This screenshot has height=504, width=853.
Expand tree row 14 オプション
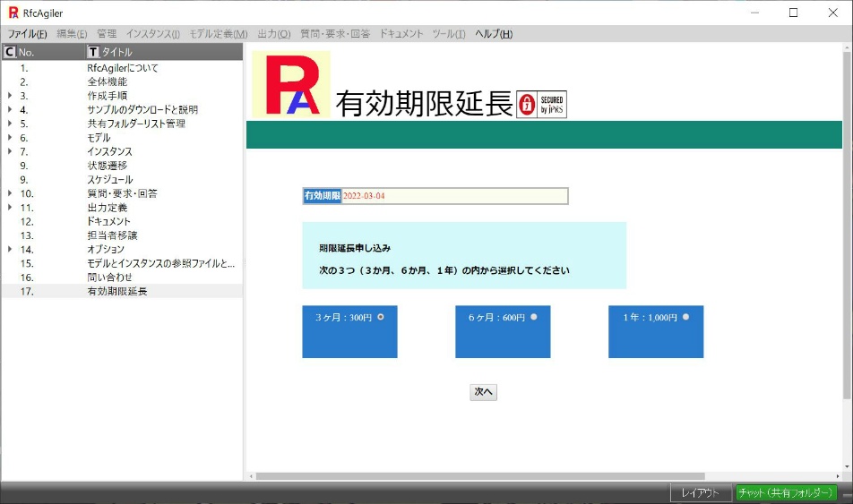click(x=10, y=249)
